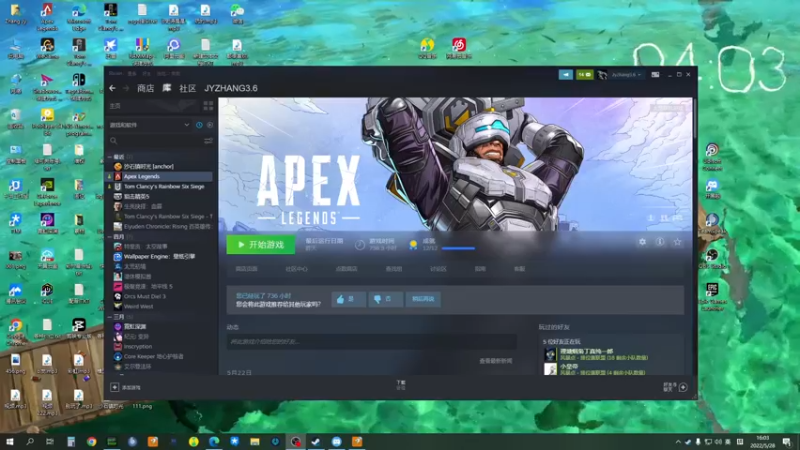Go forward with the Steam forward arrow
Screen dimensions: 800x450
coord(126,88)
